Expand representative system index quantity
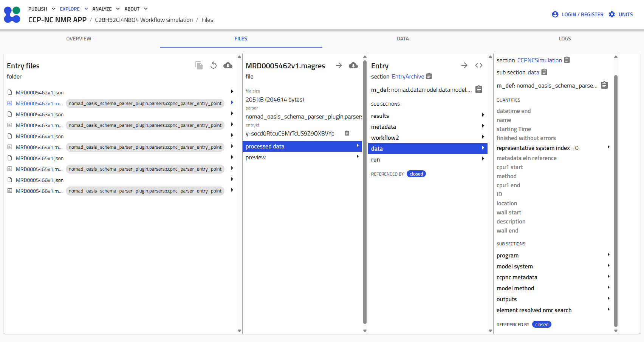The width and height of the screenshot is (644, 342). (x=553, y=148)
